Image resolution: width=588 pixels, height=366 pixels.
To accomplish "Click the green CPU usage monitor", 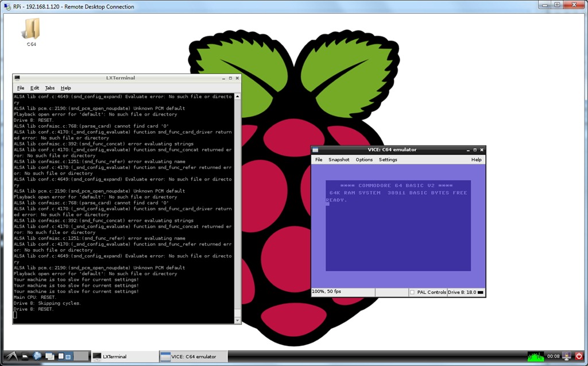I will tap(536, 356).
